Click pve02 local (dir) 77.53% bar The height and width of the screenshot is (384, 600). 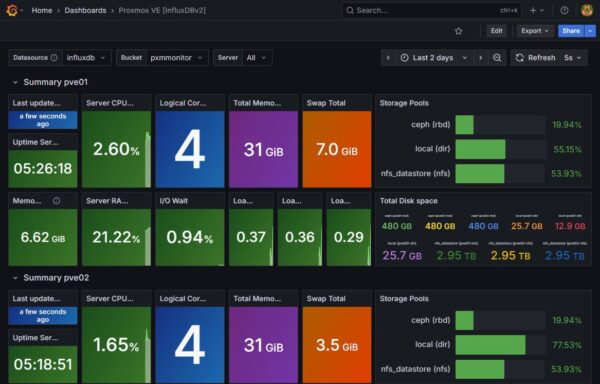point(500,345)
